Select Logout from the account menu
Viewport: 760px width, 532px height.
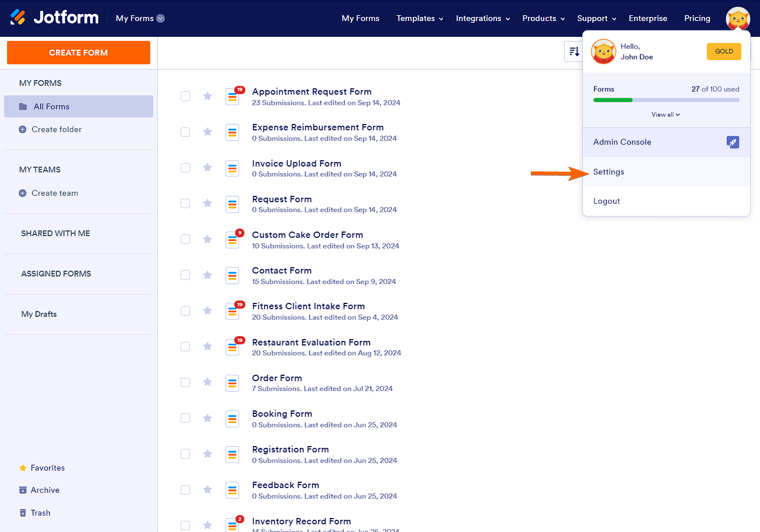point(666,201)
